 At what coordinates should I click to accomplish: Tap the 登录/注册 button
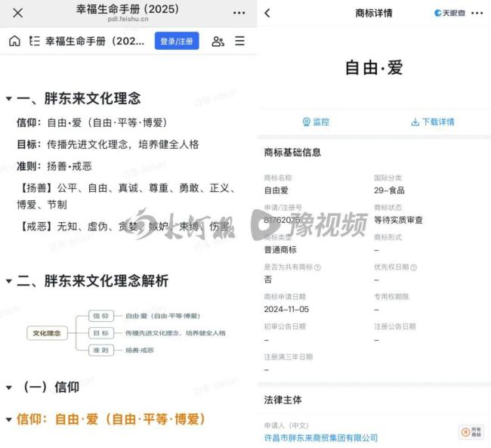pyautogui.click(x=177, y=41)
